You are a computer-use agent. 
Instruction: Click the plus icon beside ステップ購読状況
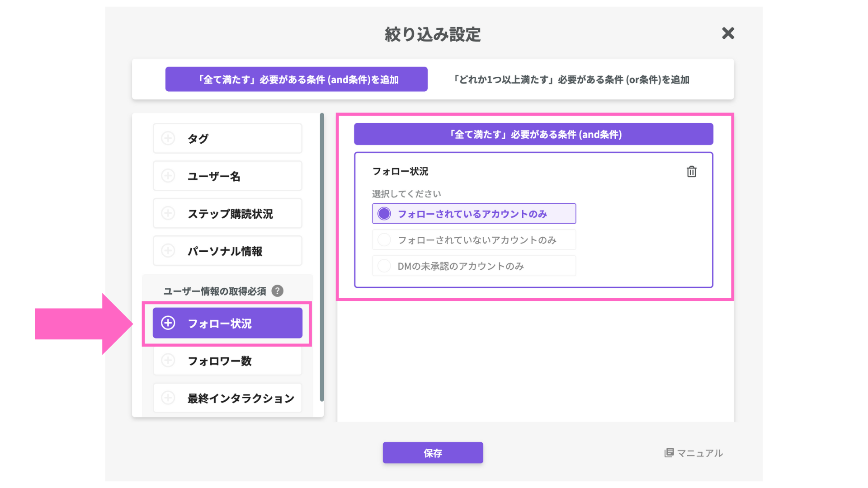pos(168,213)
